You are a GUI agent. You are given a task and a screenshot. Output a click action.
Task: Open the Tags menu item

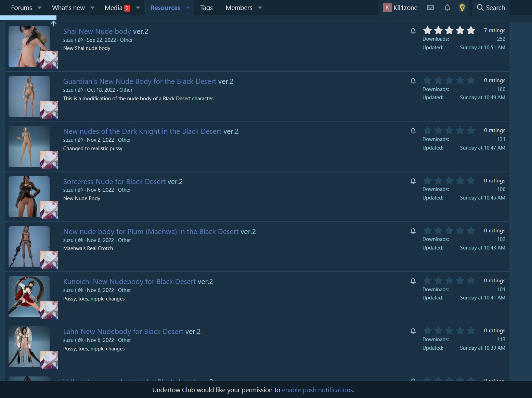click(206, 8)
